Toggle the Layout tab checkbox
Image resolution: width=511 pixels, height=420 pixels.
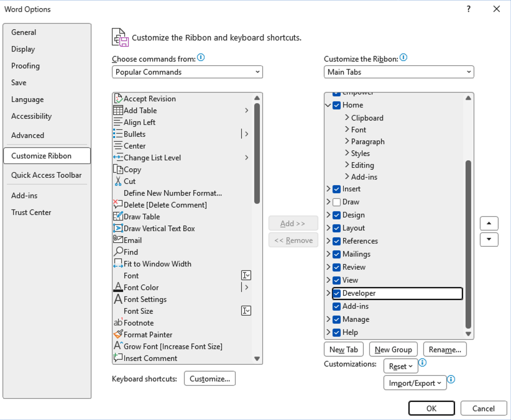pos(337,228)
